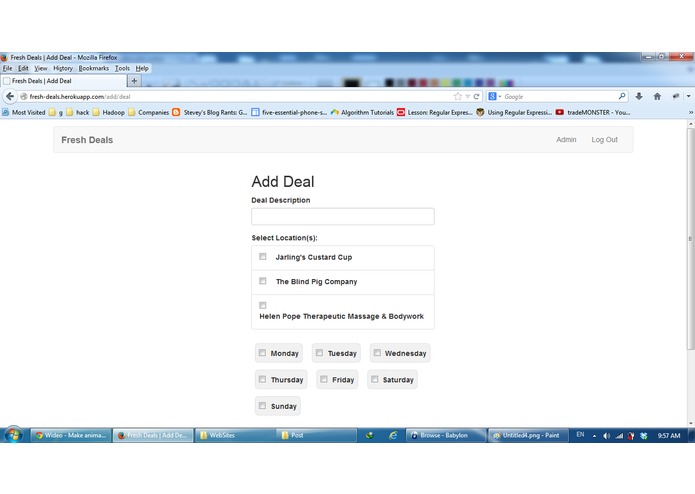Screen dimensions: 695x494
Task: Click the page vertical scrollbar
Action: pyautogui.click(x=690, y=238)
